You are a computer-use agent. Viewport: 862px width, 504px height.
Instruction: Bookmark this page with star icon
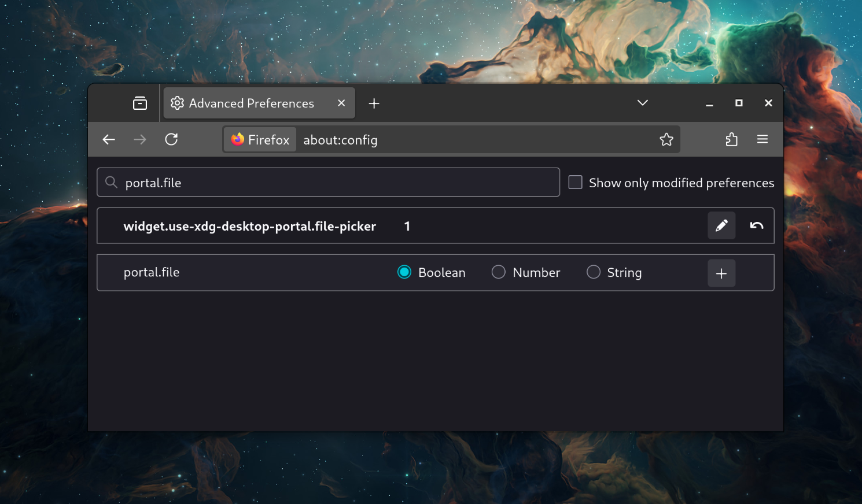click(x=666, y=139)
